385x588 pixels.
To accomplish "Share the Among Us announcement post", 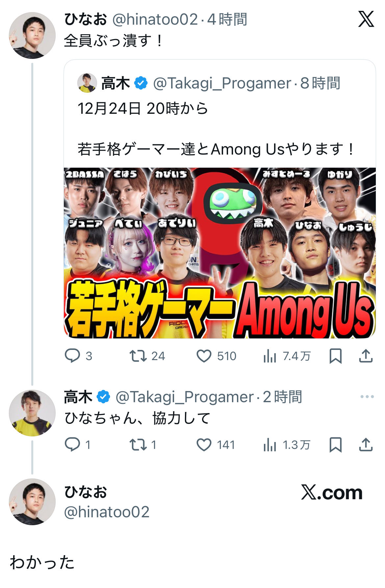I will 366,356.
